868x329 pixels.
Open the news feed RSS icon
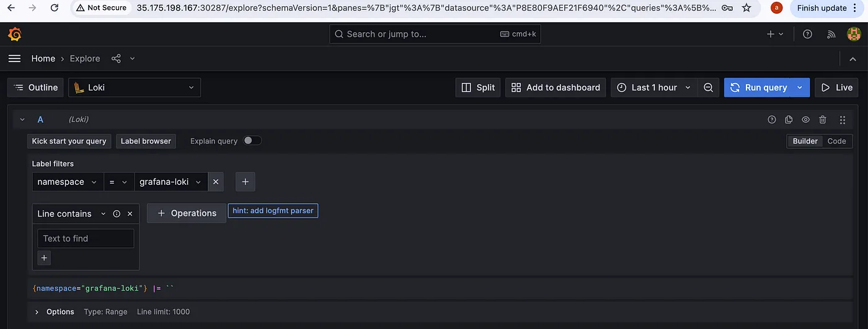pos(831,34)
